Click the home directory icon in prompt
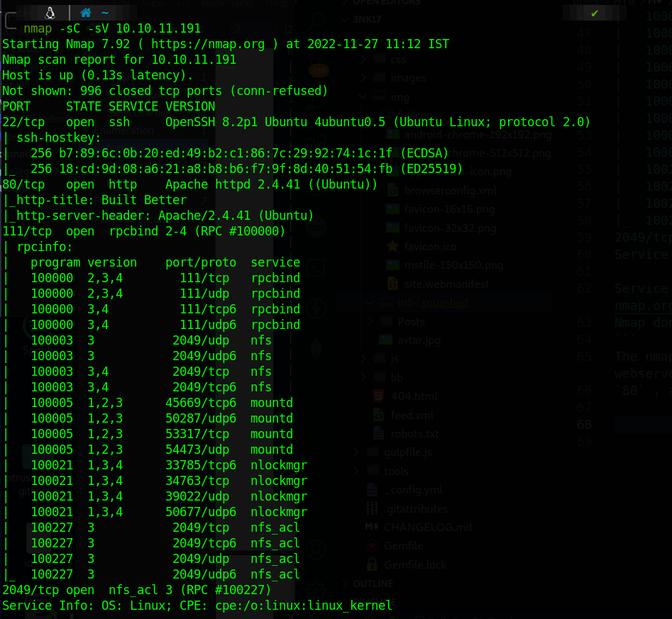 86,13
